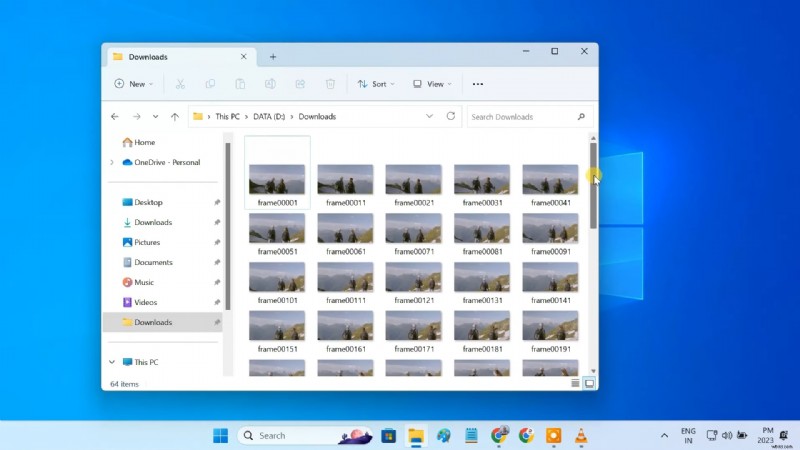
Task: Expand the address bar history dropdown
Action: click(x=430, y=116)
